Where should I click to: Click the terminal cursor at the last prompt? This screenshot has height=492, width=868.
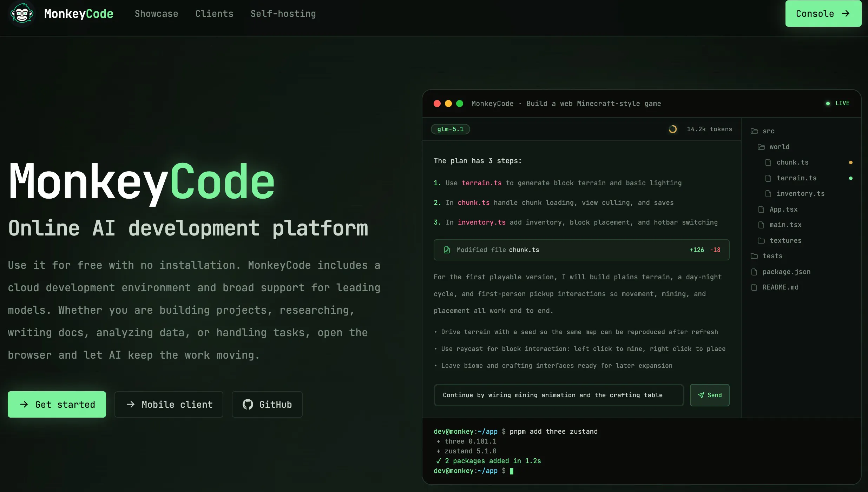pos(512,471)
